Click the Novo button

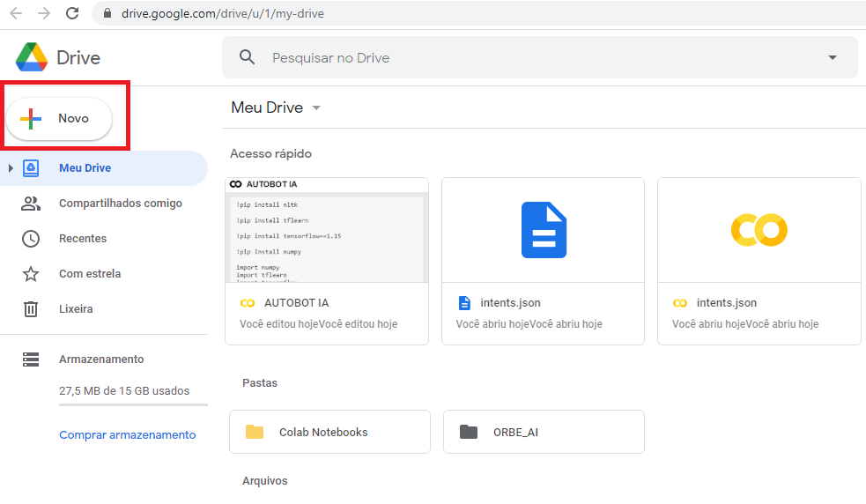59,118
